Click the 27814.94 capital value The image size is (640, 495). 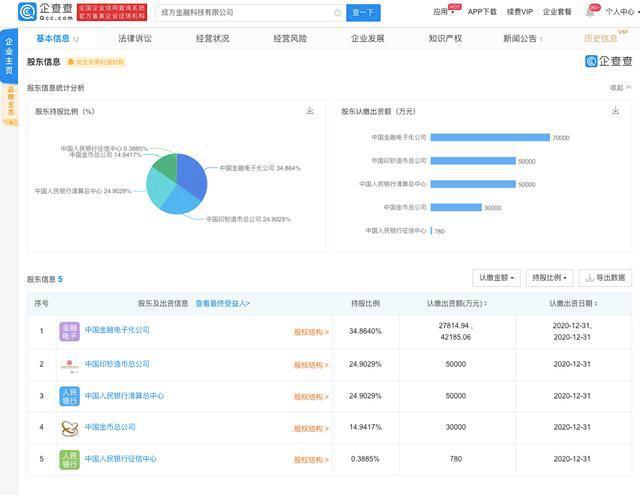point(454,326)
